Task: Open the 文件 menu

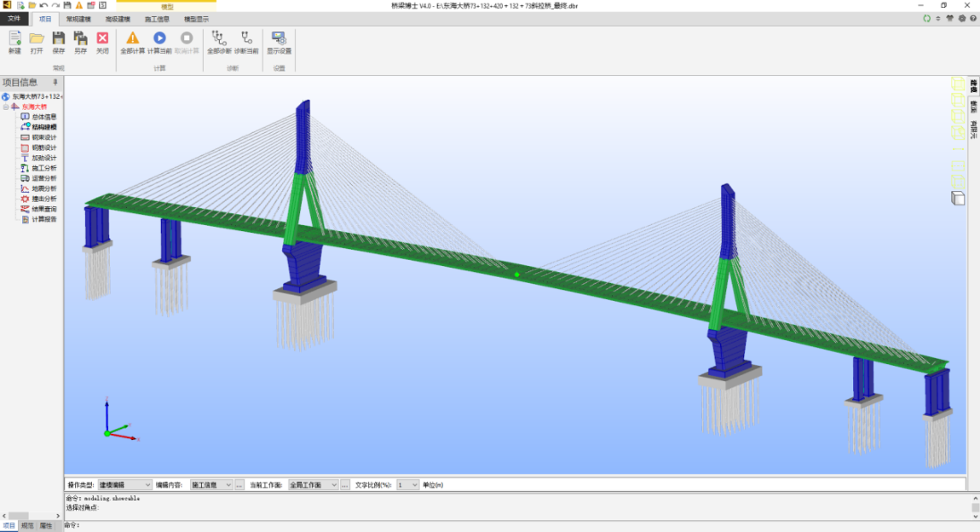Action: click(13, 19)
